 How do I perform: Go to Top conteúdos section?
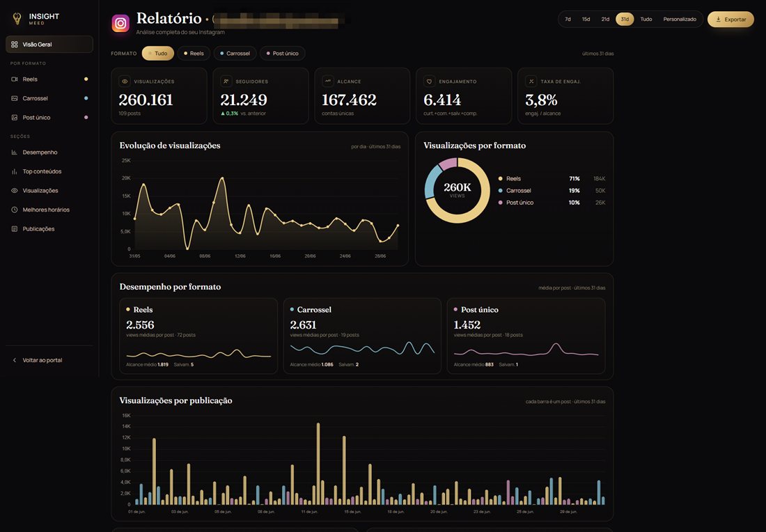(x=49, y=171)
